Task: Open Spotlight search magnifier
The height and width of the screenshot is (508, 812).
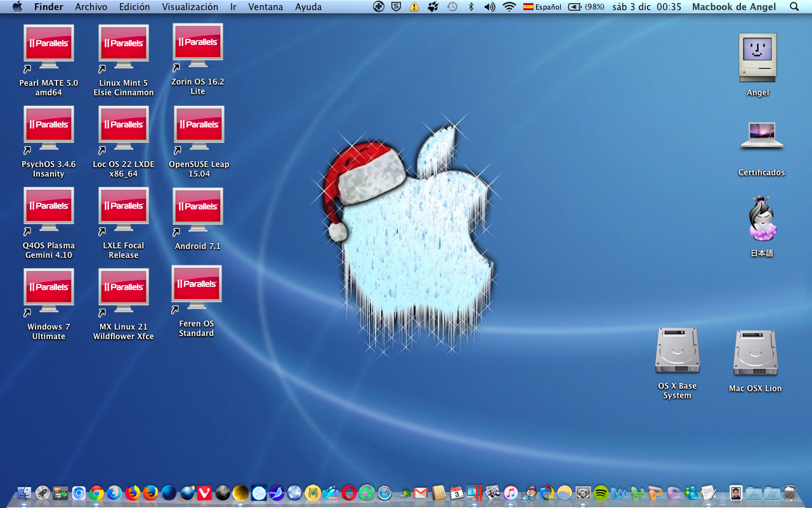Action: click(x=794, y=7)
